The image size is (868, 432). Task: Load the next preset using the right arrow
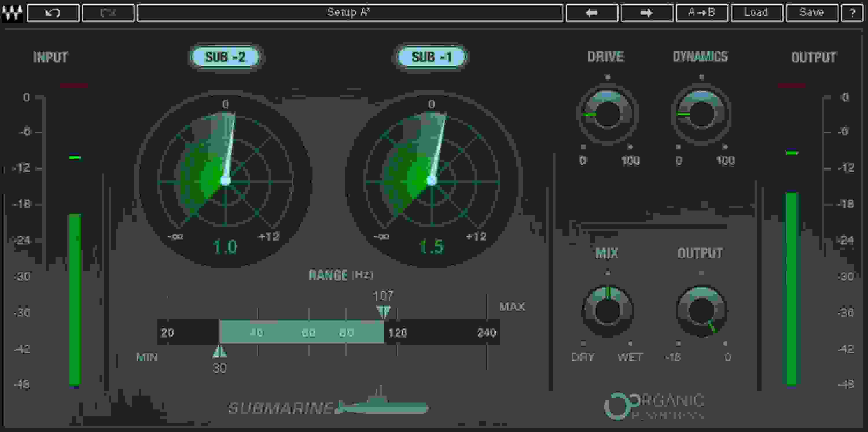[x=647, y=13]
